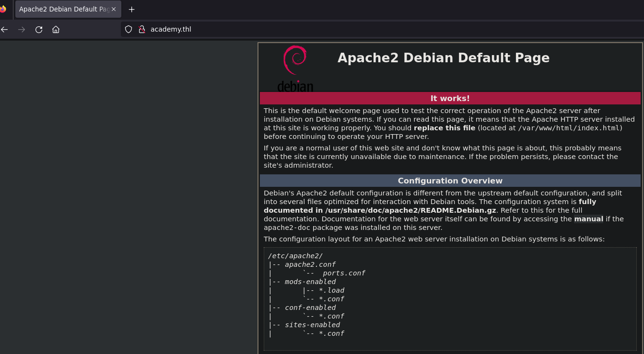Click ports.conf in the config layout
The width and height of the screenshot is (644, 354).
point(344,273)
